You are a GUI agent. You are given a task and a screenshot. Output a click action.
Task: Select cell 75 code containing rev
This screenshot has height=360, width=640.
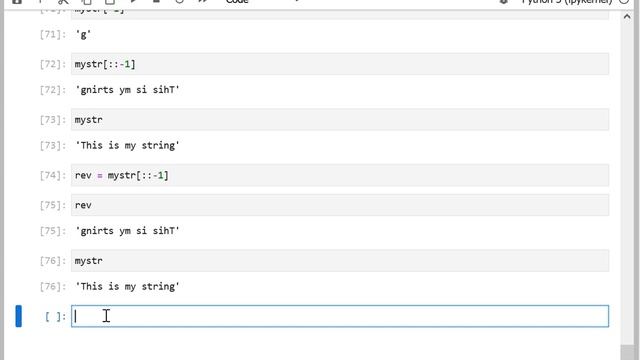coord(340,205)
